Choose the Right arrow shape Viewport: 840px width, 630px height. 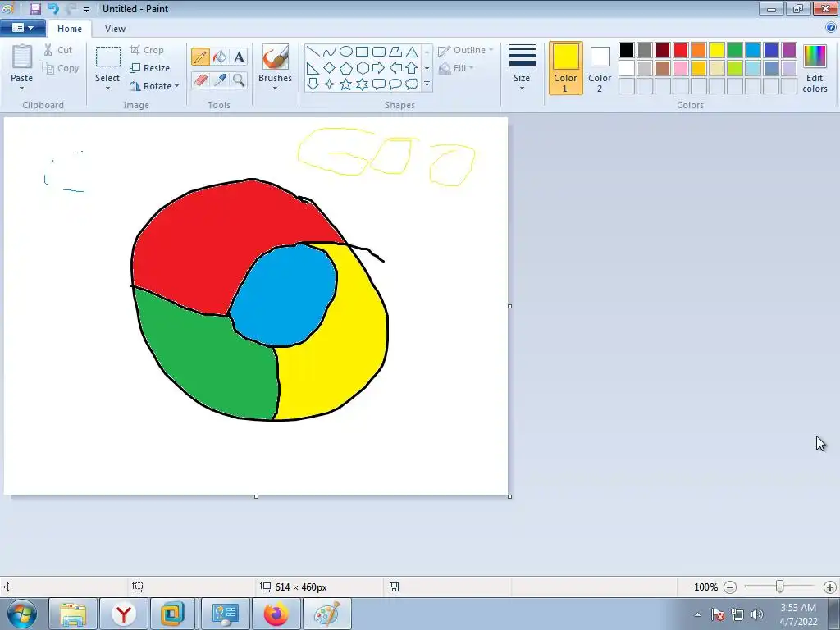pos(379,68)
